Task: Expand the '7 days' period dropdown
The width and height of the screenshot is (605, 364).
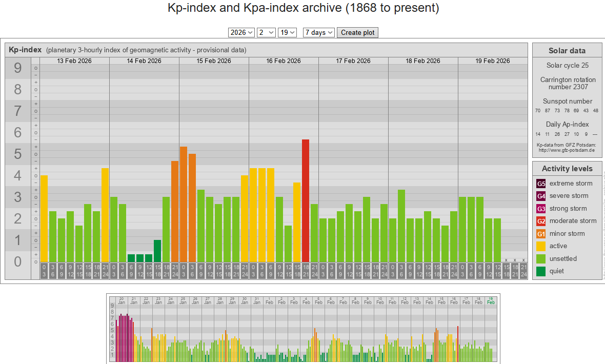Action: 318,32
